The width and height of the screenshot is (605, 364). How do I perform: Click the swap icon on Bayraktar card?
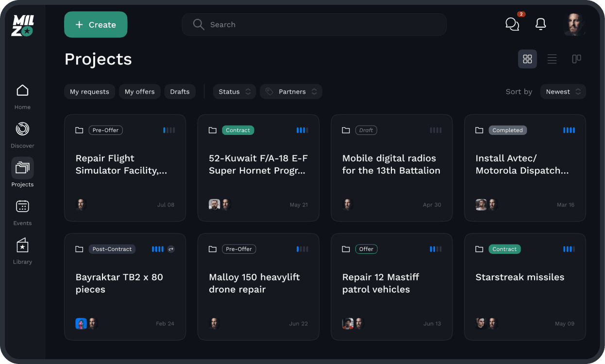pos(171,249)
